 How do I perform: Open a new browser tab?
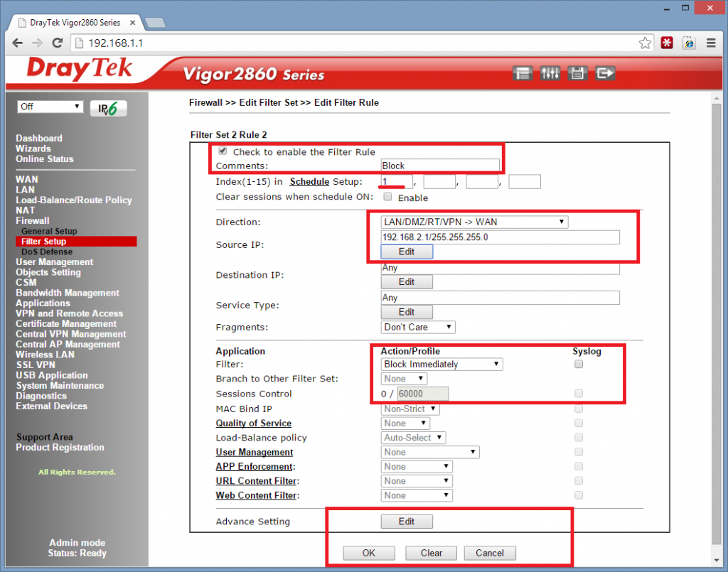click(155, 22)
